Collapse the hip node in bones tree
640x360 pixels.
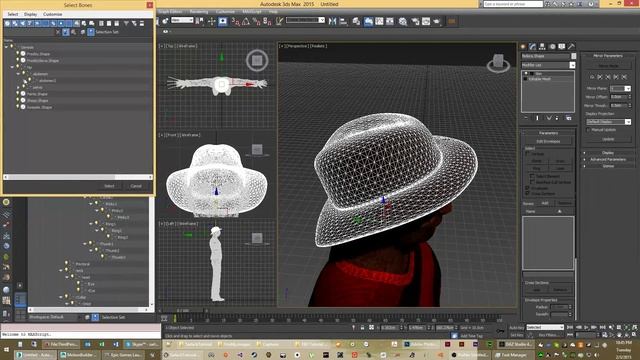[x=12, y=67]
